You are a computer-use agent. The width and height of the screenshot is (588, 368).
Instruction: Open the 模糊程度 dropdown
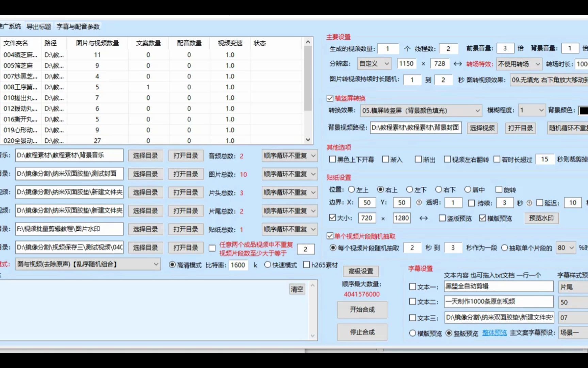click(532, 110)
